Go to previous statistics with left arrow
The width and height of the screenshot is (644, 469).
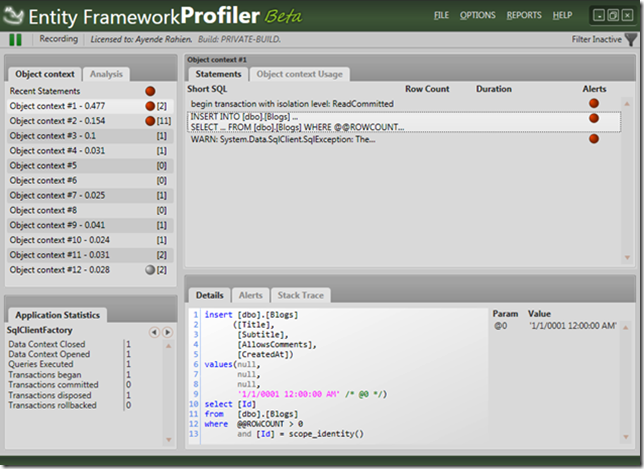point(154,332)
